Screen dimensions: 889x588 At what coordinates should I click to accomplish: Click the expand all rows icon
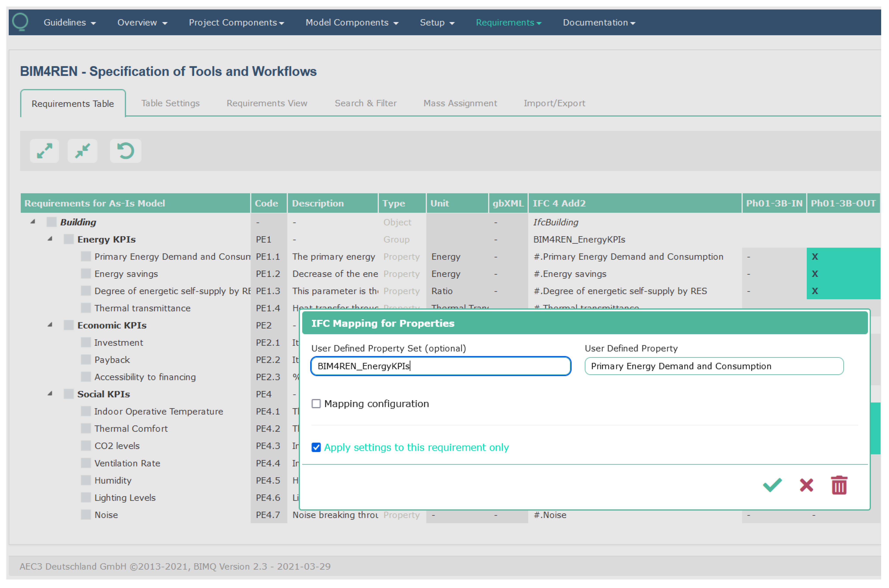point(44,151)
